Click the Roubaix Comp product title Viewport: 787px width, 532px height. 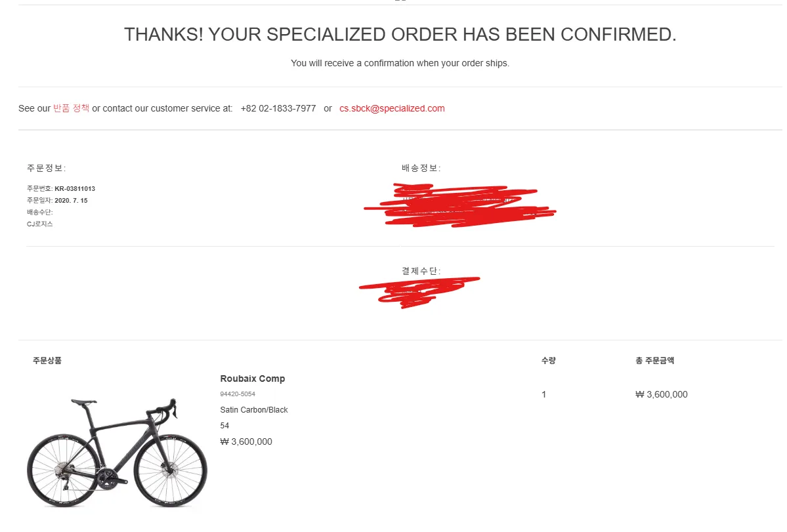(253, 379)
